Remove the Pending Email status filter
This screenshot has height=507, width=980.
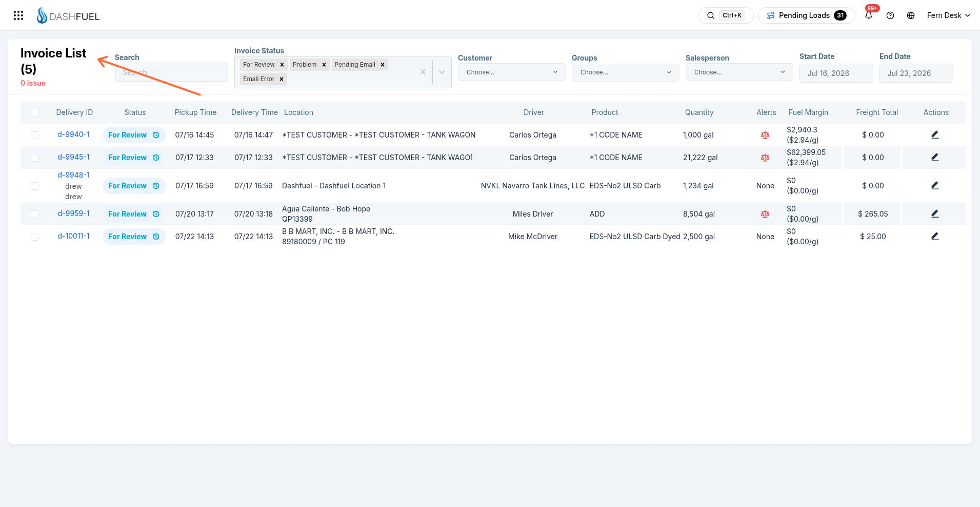[383, 65]
